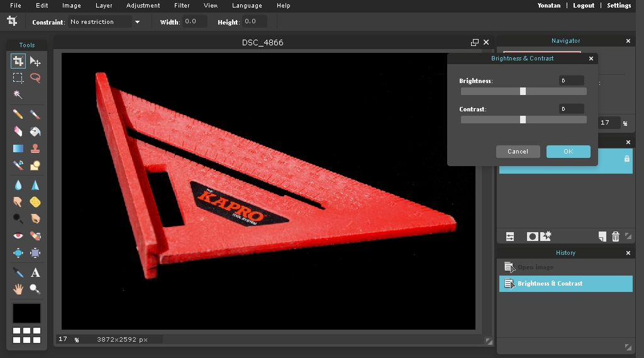This screenshot has height=358, width=644.
Task: Click the Brightness value field
Action: [572, 81]
